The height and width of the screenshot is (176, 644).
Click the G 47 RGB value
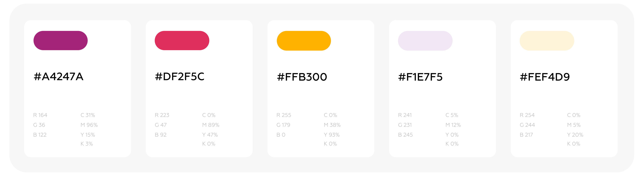[x=161, y=125]
